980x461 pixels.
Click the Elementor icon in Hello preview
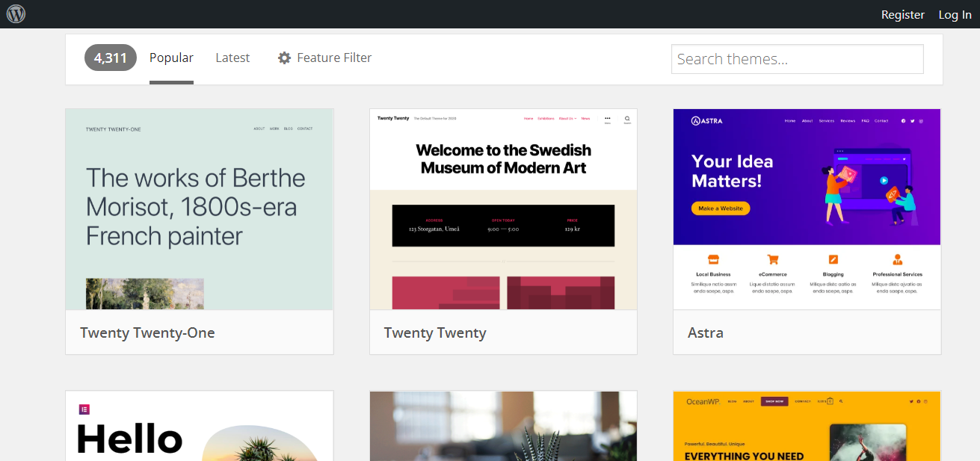(x=84, y=409)
